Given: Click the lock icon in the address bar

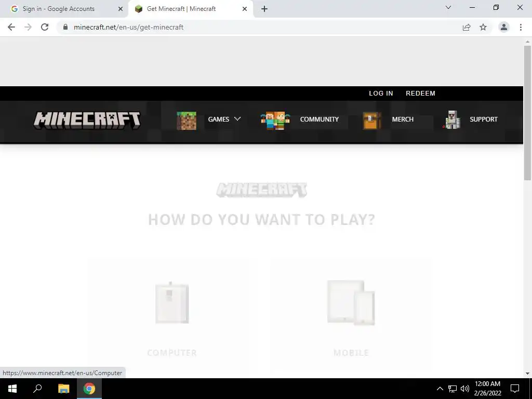Looking at the screenshot, I should pyautogui.click(x=65, y=27).
